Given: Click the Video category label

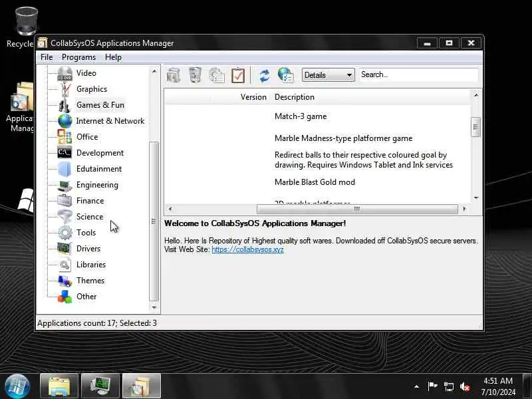Looking at the screenshot, I should point(86,73).
